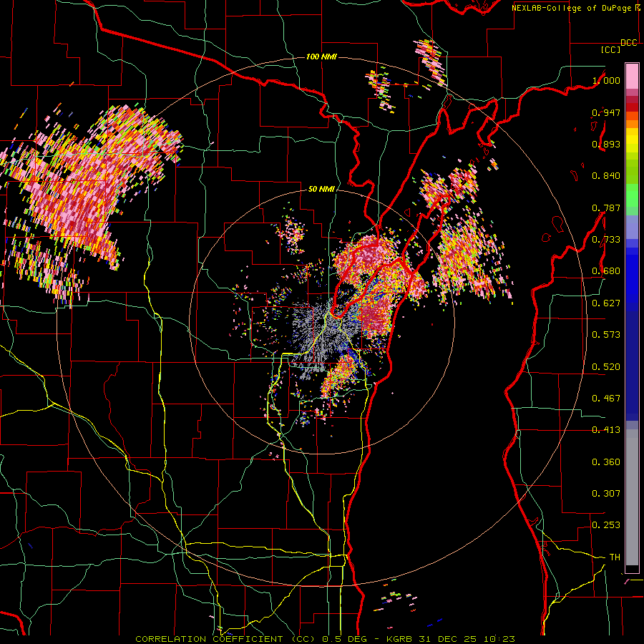Click the TH threshold label in legend
This screenshot has height=644, width=644.
pos(615,557)
